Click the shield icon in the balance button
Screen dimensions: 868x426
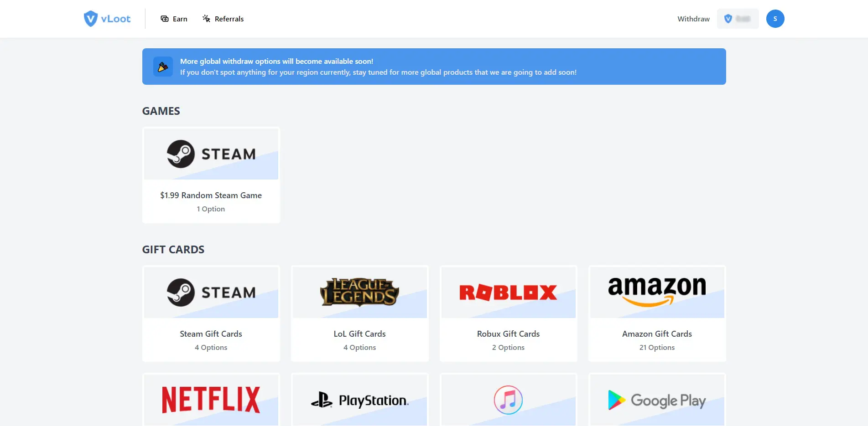[x=728, y=19]
